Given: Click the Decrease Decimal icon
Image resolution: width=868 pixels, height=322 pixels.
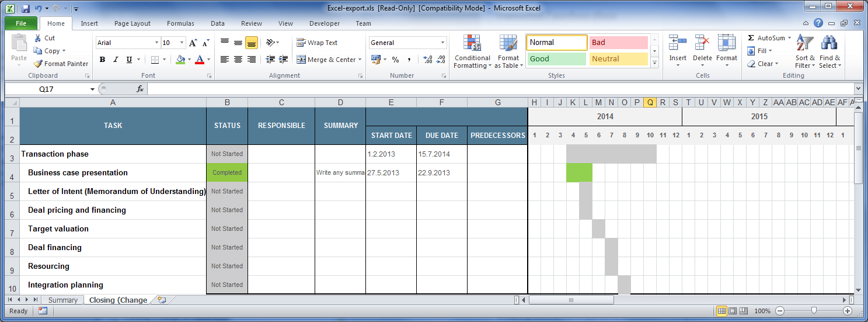Looking at the screenshot, I should click(x=441, y=60).
